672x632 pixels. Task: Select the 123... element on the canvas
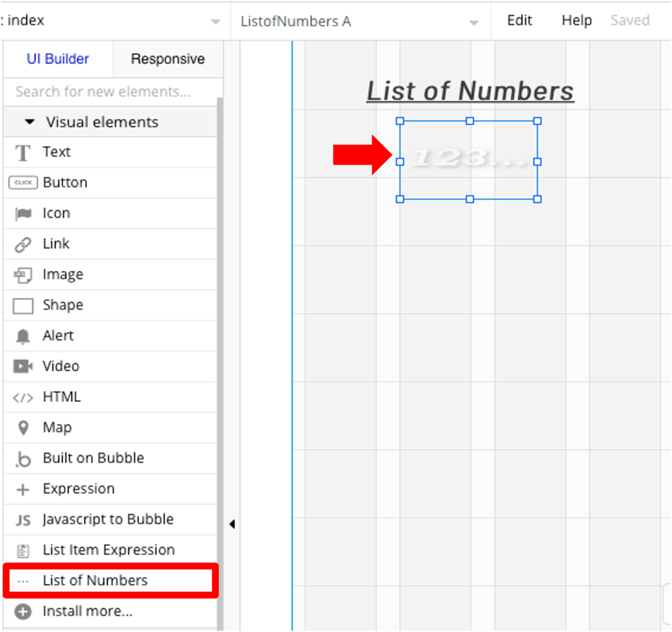[469, 160]
